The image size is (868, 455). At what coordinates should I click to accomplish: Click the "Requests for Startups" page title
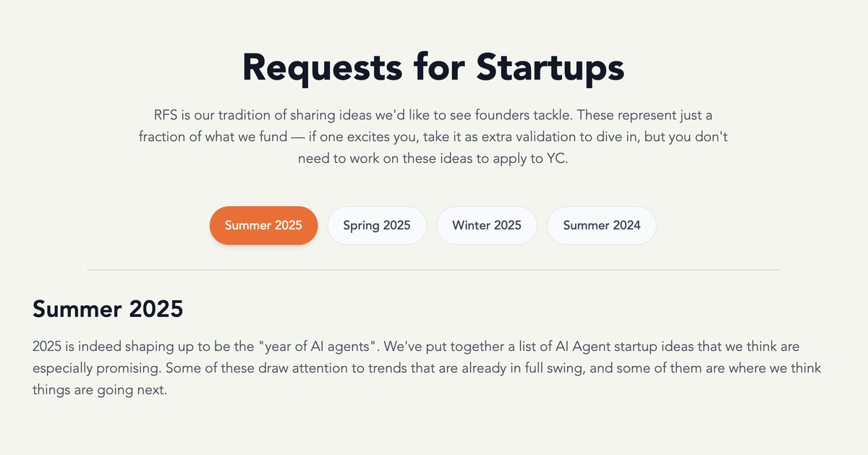tap(433, 67)
